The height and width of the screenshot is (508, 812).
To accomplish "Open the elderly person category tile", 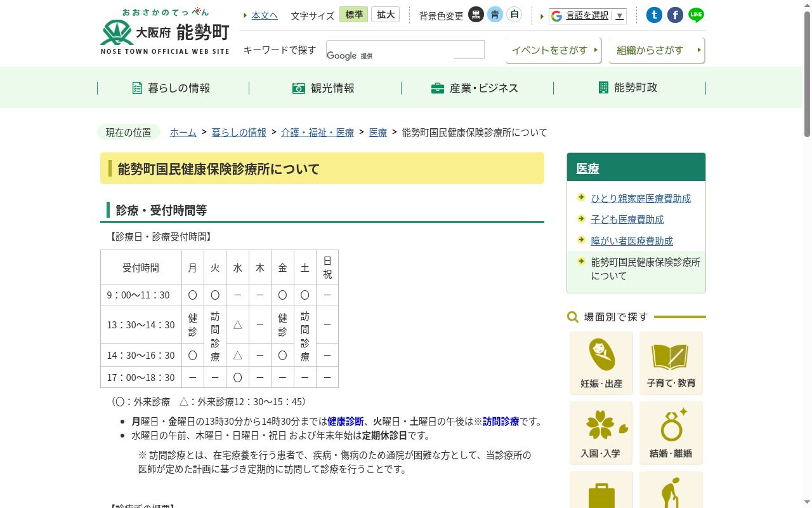I will pos(671,490).
